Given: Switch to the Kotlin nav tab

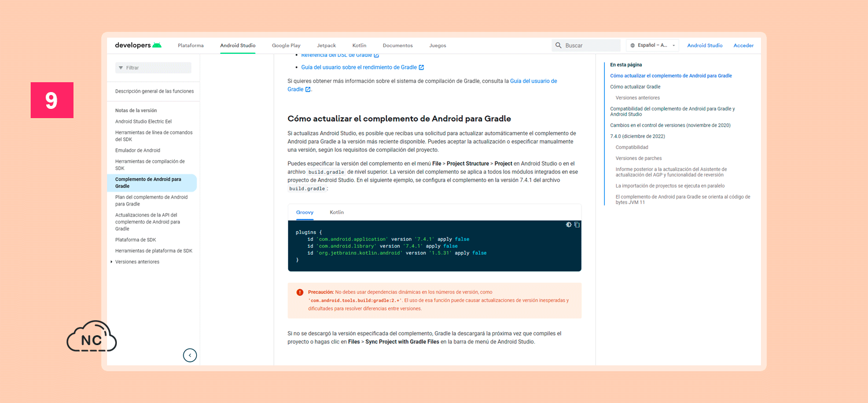Looking at the screenshot, I should click(x=359, y=45).
